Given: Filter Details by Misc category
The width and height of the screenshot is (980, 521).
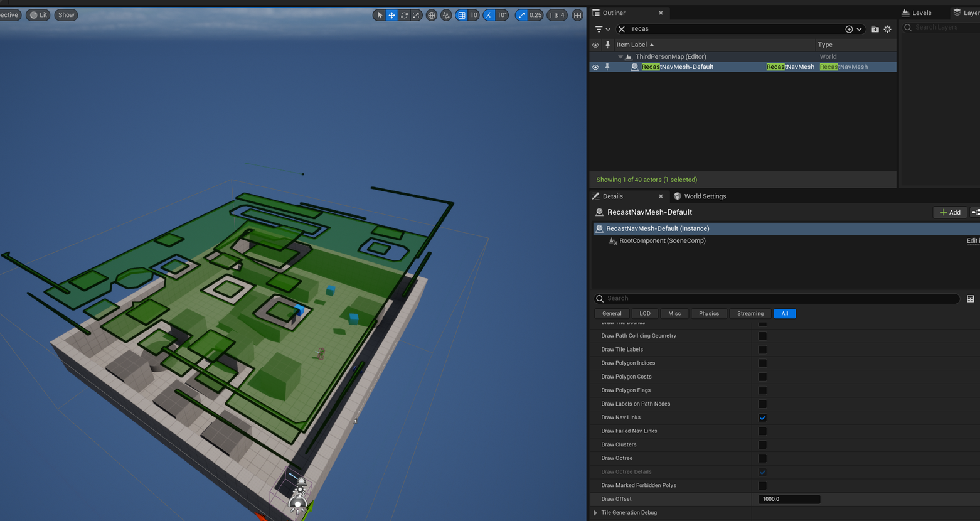Looking at the screenshot, I should coord(674,314).
